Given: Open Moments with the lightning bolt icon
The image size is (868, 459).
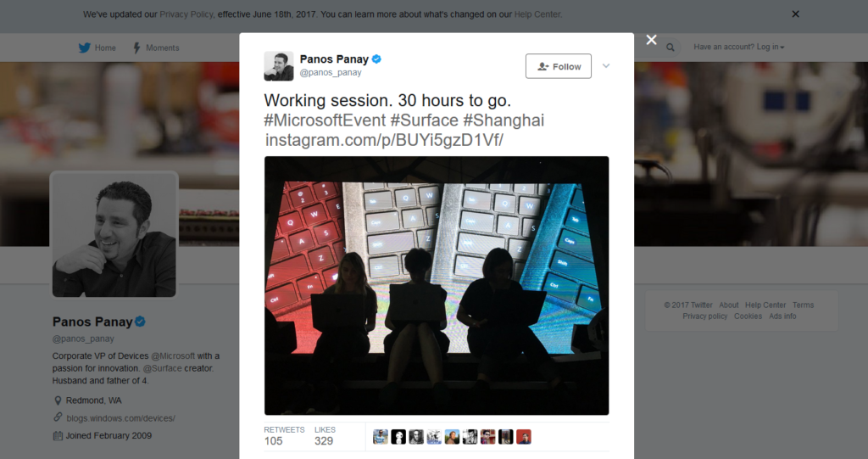Looking at the screenshot, I should tap(136, 48).
